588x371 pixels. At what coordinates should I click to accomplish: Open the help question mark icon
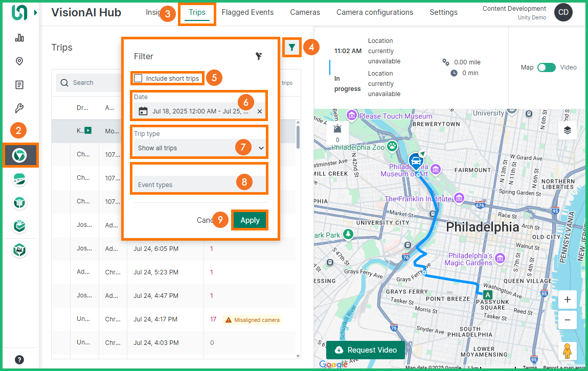click(x=19, y=360)
